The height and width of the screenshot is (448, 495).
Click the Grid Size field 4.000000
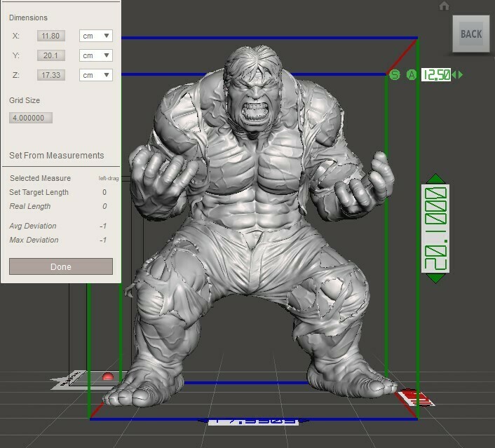tap(31, 118)
